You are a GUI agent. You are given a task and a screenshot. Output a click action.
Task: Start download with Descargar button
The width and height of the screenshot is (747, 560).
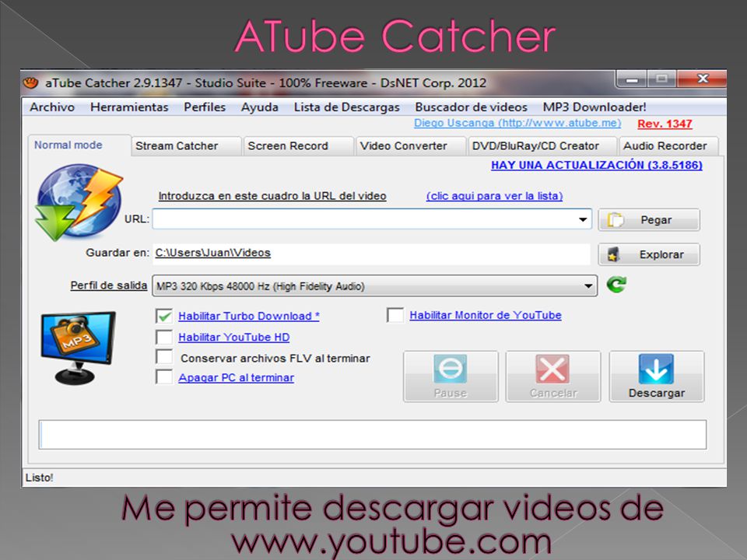coord(657,376)
